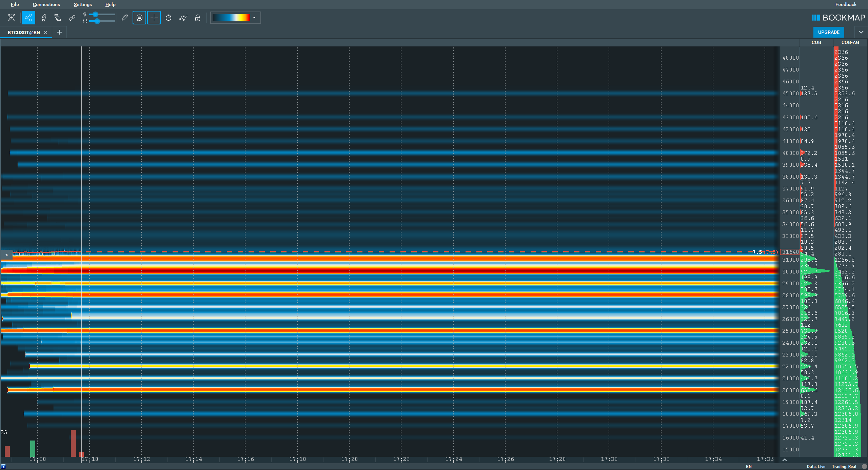Click the COB-AG column header
Viewport: 868px width, 470px height.
(x=850, y=42)
